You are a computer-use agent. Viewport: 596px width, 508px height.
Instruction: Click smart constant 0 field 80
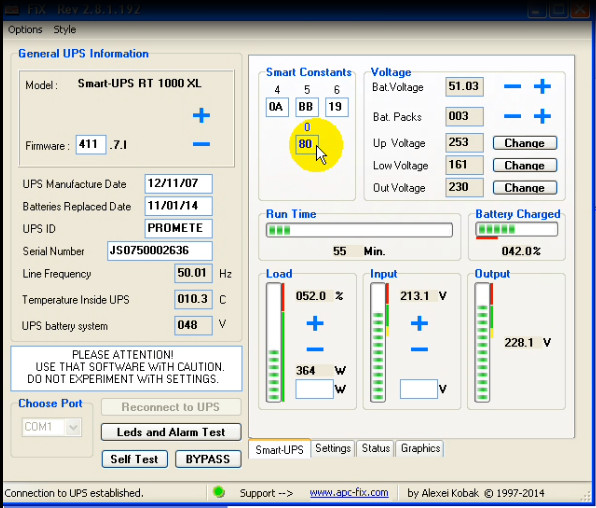click(x=307, y=144)
